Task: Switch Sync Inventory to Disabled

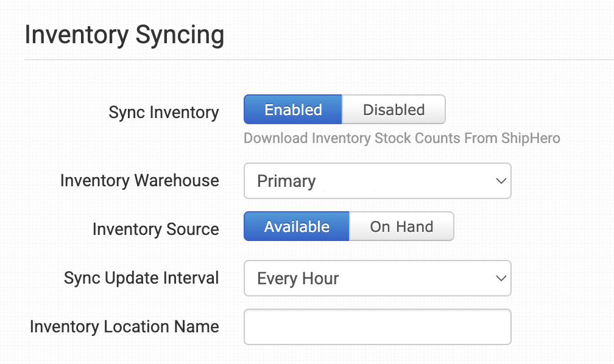Action: click(393, 110)
